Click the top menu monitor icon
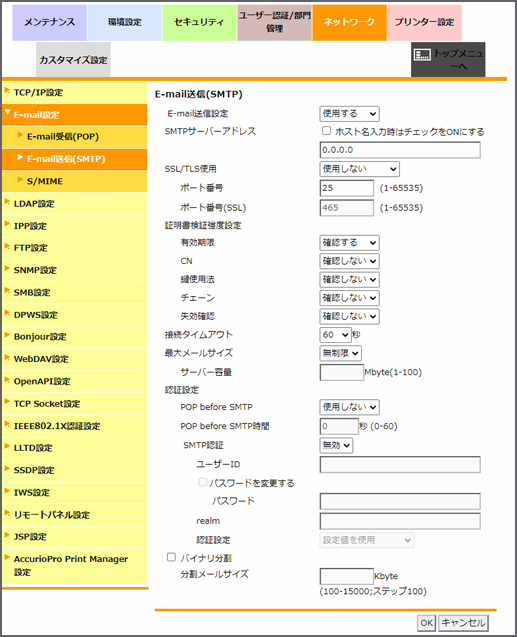Image resolution: width=517 pixels, height=637 pixels. 422,54
